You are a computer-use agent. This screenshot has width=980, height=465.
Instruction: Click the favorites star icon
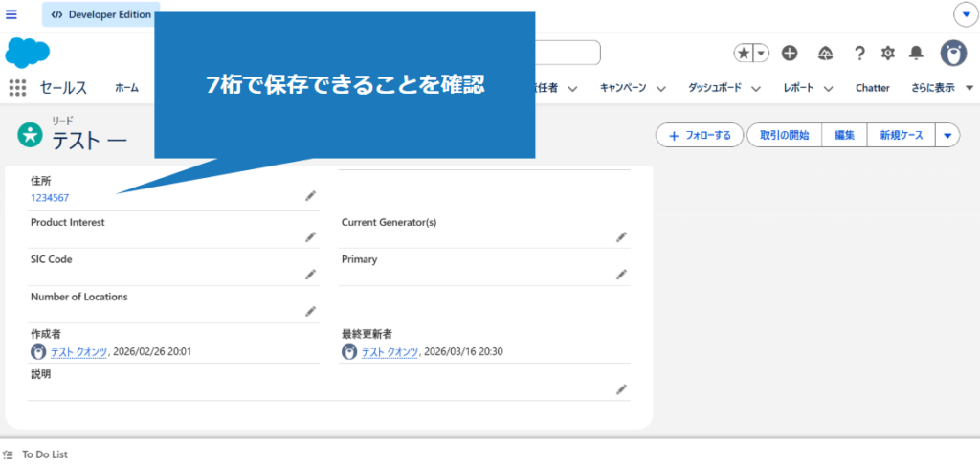[x=744, y=54]
